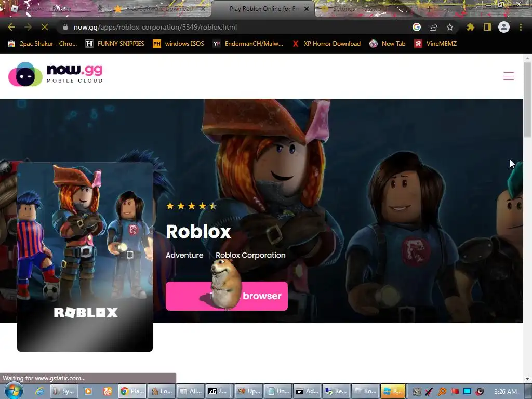Bookmark this page with the star icon
Image resolution: width=532 pixels, height=399 pixels.
[x=449, y=27]
